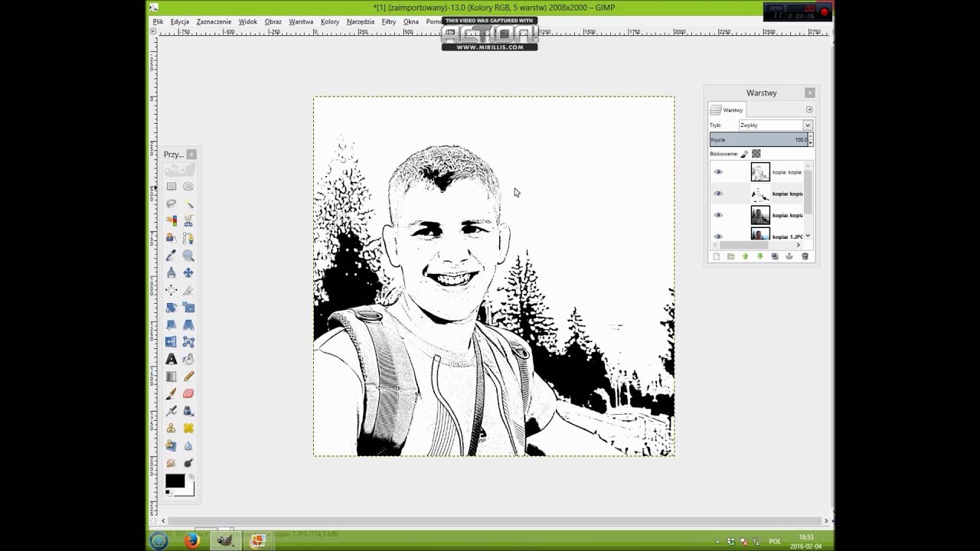
Task: Select the Paths tool
Action: tap(188, 238)
